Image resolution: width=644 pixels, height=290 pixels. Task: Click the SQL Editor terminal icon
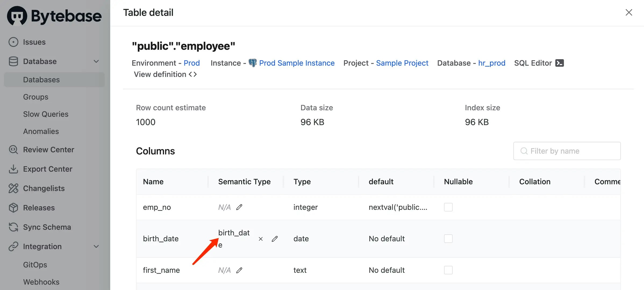[559, 63]
